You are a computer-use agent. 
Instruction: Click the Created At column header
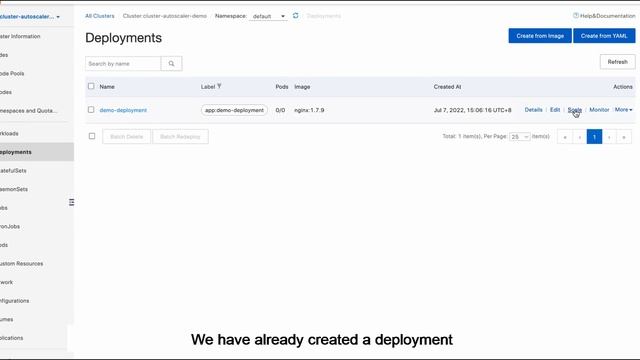tap(447, 87)
